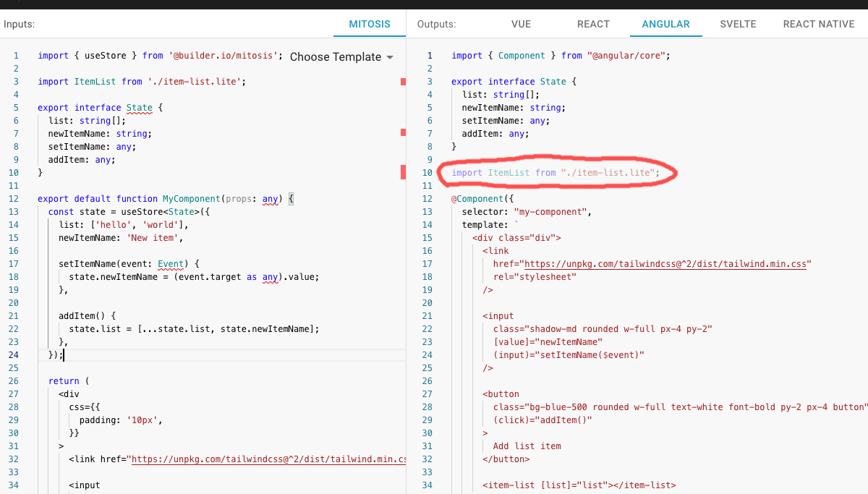868x494 pixels.
Task: Switch to the VUE output tab
Action: [521, 24]
